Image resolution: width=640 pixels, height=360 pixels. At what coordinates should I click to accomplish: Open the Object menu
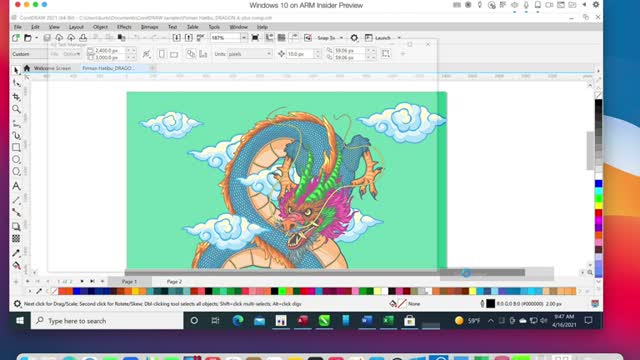coord(100,27)
